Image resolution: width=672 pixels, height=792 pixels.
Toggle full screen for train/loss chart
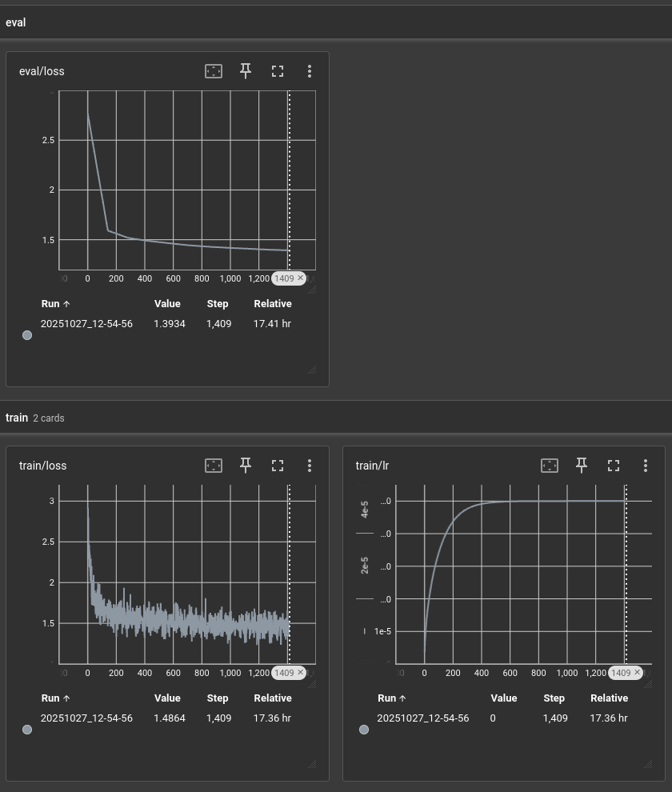tap(278, 466)
